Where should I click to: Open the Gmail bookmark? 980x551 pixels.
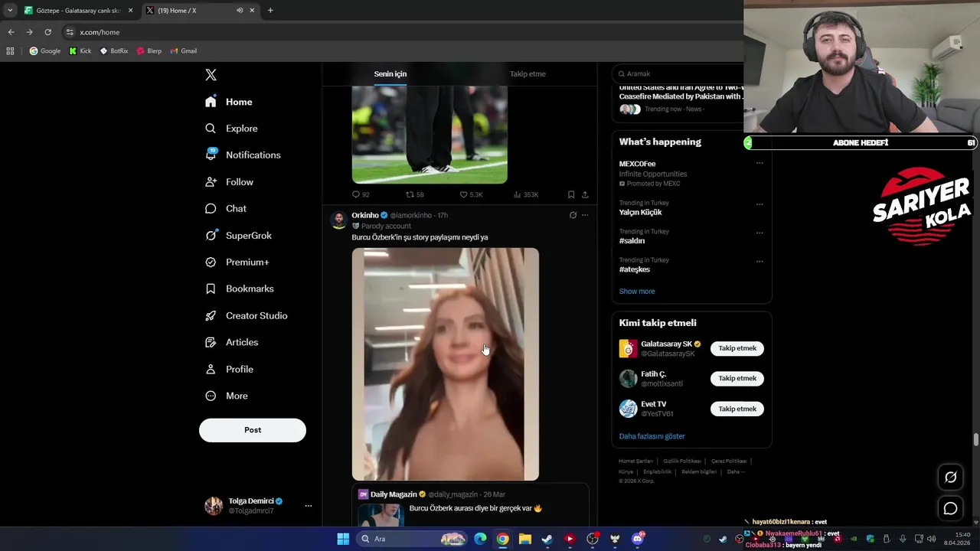pyautogui.click(x=184, y=51)
